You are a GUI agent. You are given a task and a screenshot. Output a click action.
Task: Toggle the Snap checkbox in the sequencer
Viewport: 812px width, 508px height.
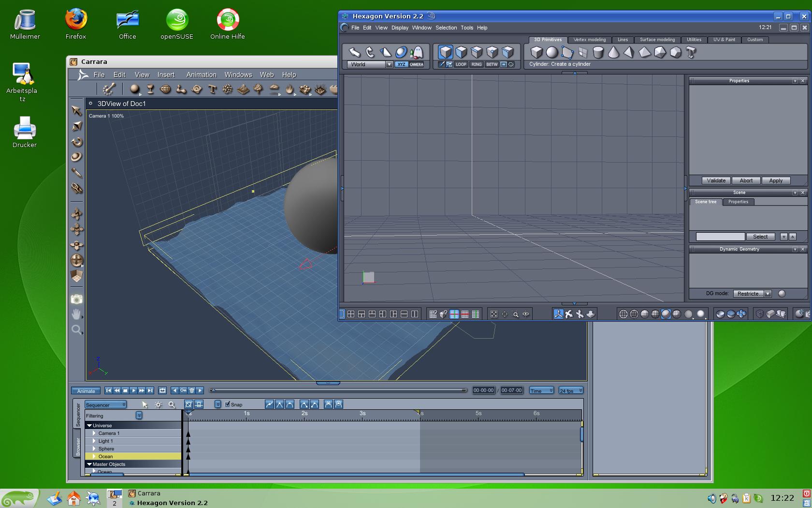pyautogui.click(x=228, y=404)
